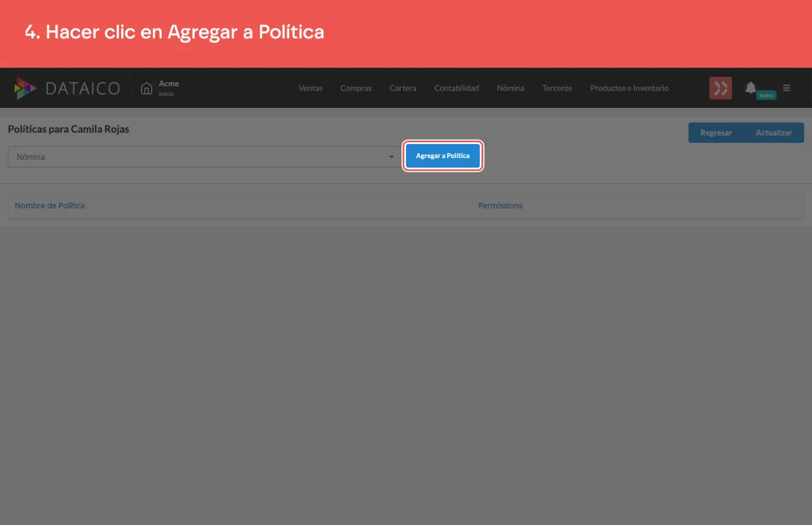
Task: Click the Agregar a Política button
Action: (x=443, y=156)
